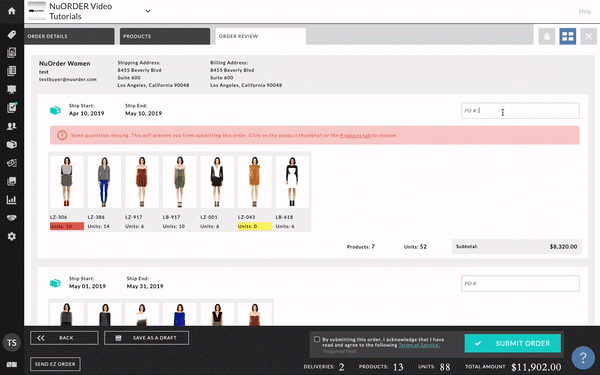Click the Total Amount $11,902.00 value

click(x=536, y=367)
